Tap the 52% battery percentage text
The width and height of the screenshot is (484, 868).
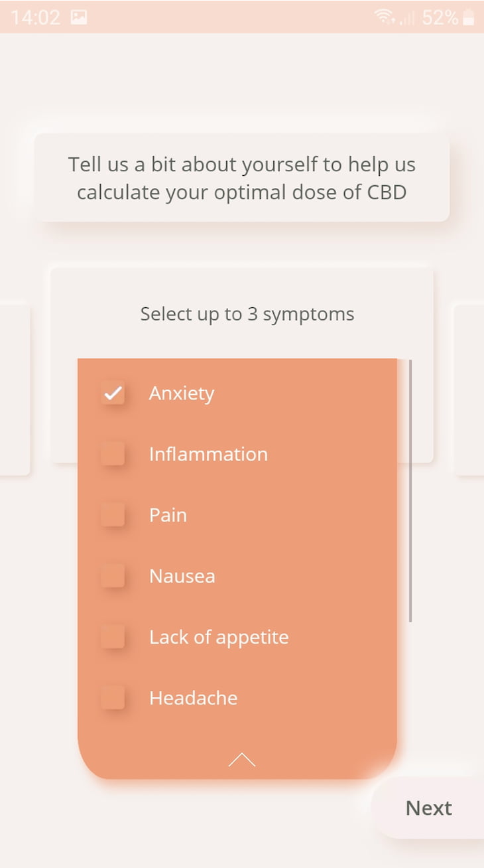[x=440, y=18]
